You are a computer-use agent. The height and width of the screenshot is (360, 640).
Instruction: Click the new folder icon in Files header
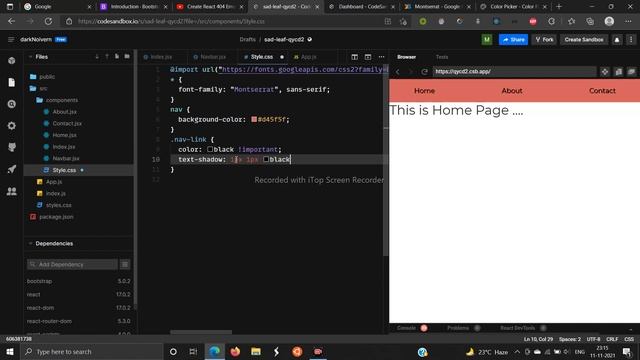tap(127, 57)
